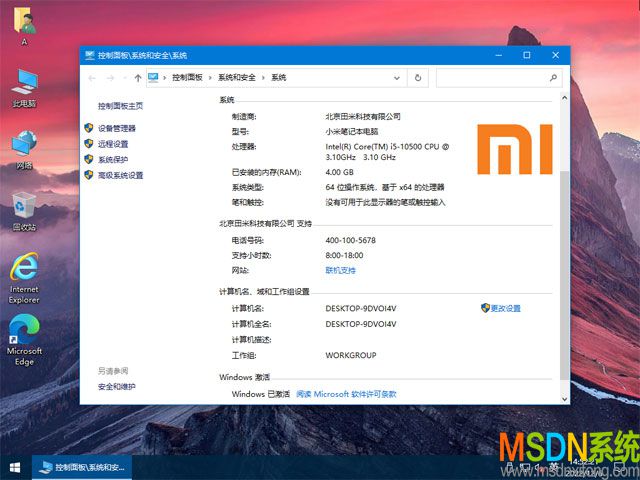Select the 控制面板 taskbar window button
Screen dimensions: 640x480
[x=82, y=468]
